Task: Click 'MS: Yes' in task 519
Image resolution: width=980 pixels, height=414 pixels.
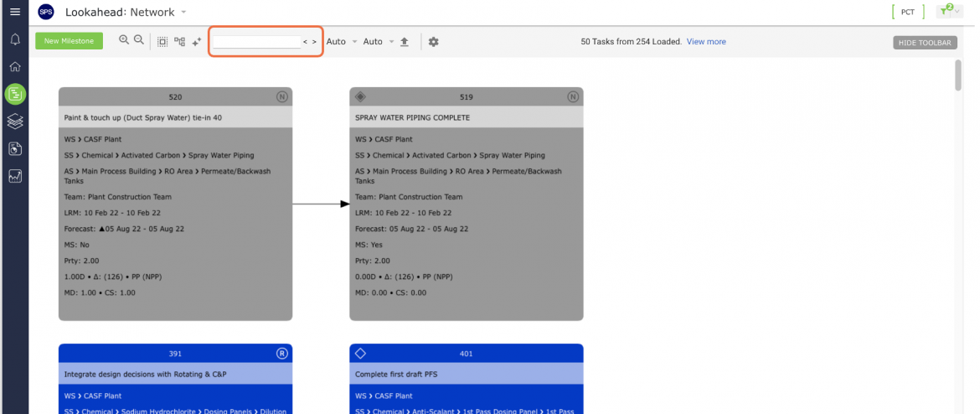Action: 369,245
